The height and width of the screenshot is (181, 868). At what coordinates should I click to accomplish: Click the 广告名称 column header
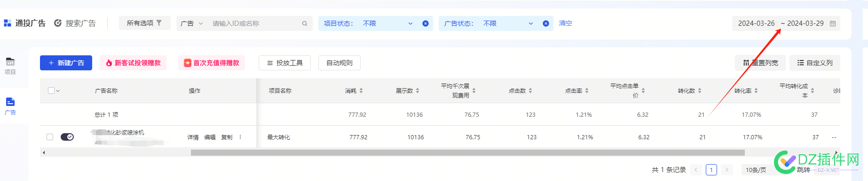106,91
